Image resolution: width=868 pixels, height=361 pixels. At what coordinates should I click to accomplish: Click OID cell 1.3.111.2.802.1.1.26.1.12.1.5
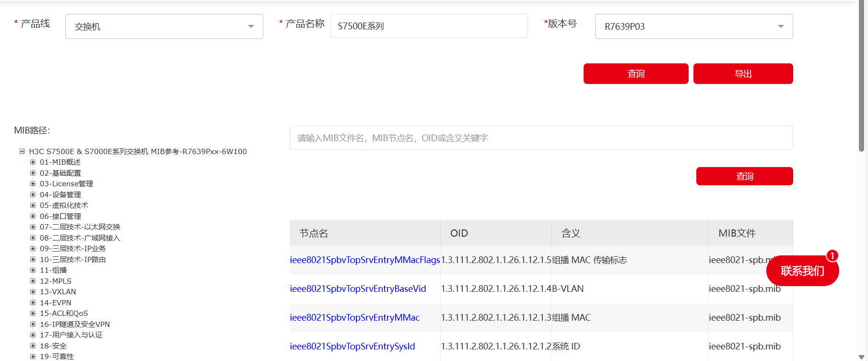(496, 260)
